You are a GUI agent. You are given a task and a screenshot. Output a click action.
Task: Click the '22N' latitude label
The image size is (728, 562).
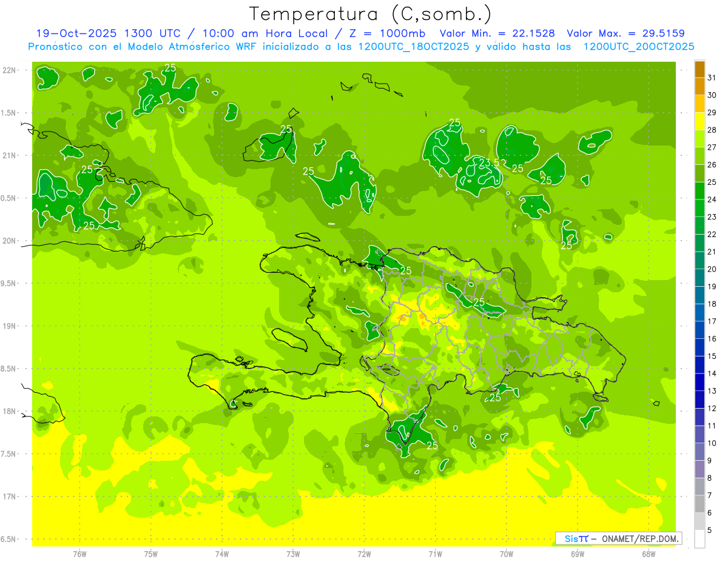(x=8, y=70)
